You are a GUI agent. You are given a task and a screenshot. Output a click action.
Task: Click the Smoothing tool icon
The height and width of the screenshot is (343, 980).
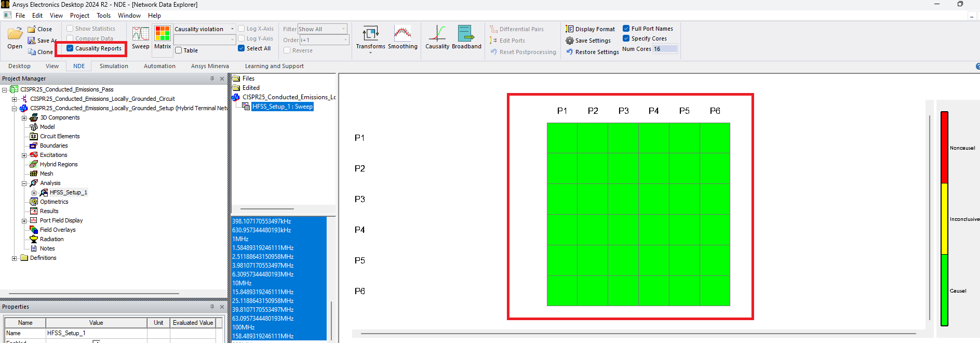(402, 34)
